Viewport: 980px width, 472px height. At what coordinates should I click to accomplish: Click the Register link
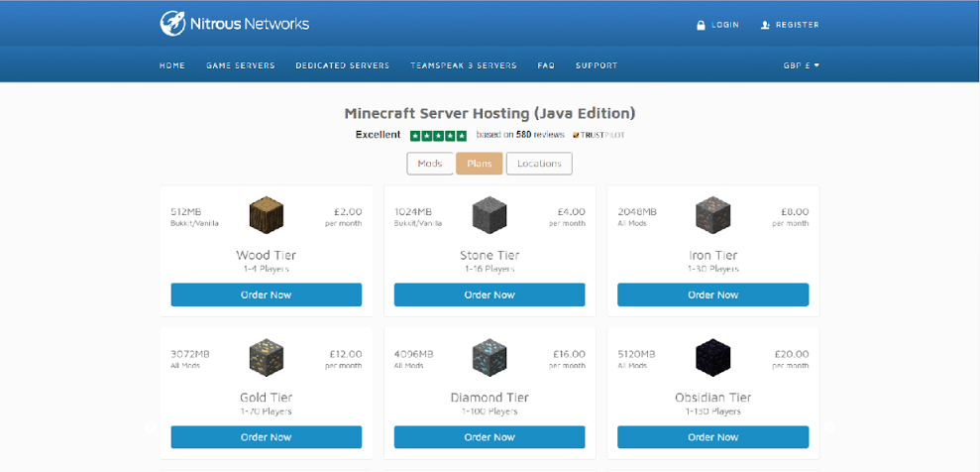coord(790,25)
